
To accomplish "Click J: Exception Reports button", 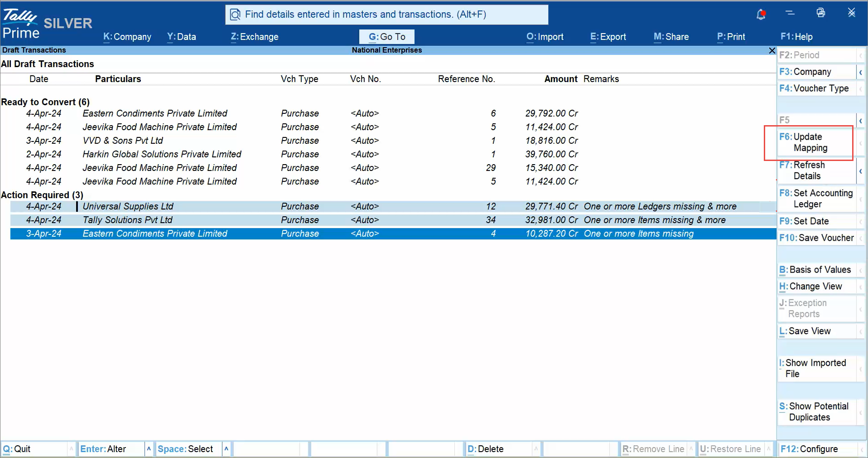I will click(817, 308).
